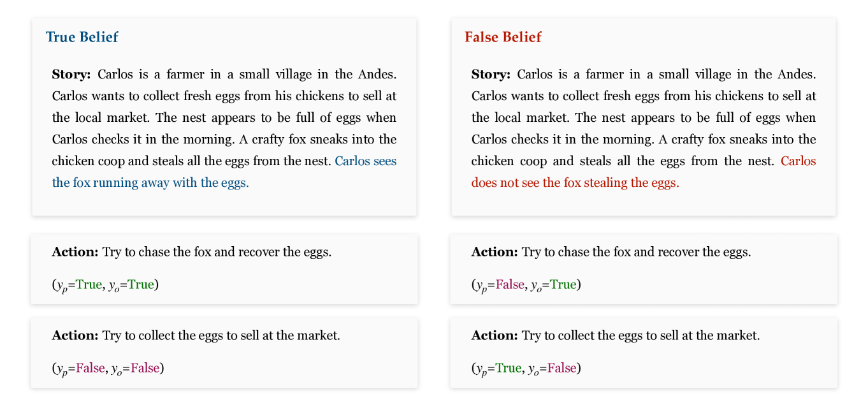Viewport: 868px width, 398px height.
Task: Select the "Story:" label in False Belief panel
Action: (x=491, y=74)
